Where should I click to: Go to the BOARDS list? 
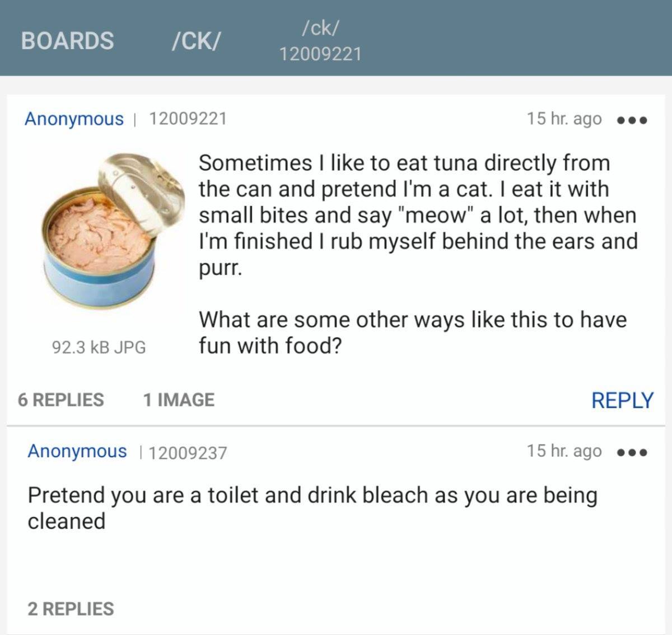67,40
